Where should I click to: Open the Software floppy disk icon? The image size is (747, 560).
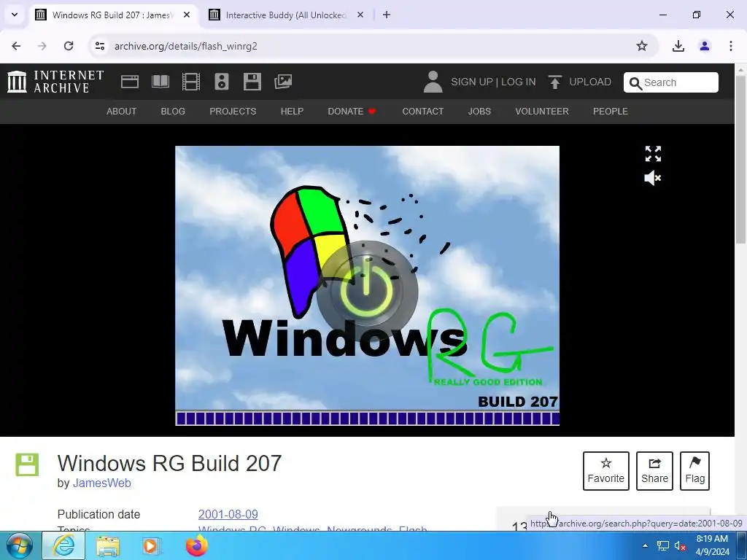pos(252,82)
